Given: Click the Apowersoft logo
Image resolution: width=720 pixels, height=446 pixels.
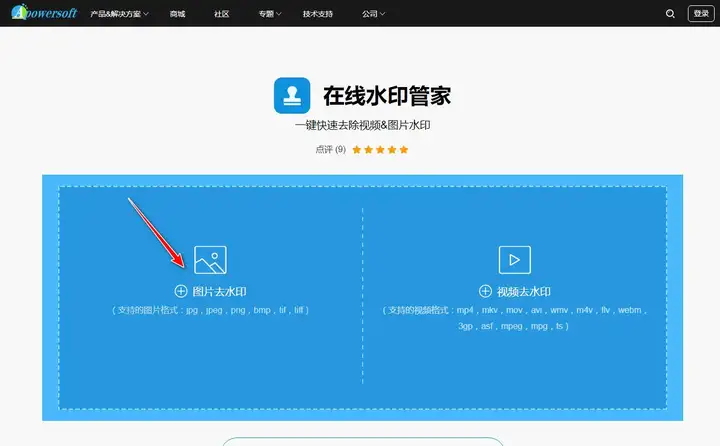Looking at the screenshot, I should click(44, 12).
